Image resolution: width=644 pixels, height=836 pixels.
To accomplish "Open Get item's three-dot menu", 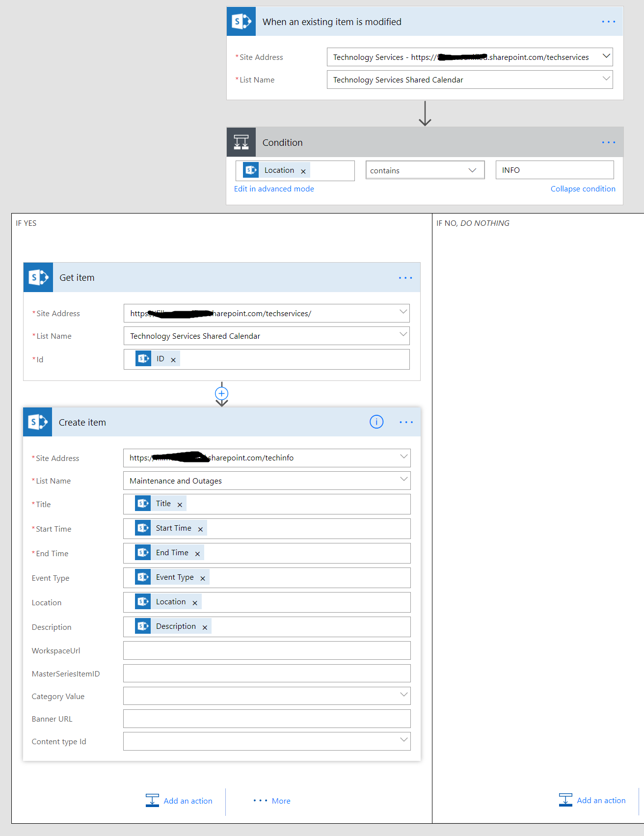I will (x=405, y=278).
